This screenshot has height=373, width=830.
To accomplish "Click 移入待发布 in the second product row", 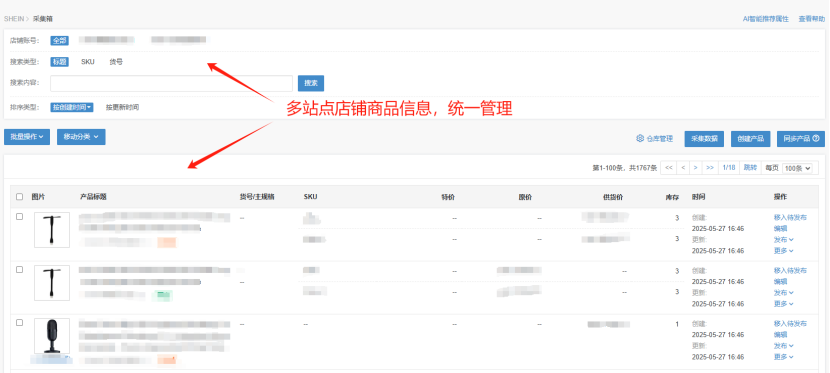I will click(x=790, y=270).
